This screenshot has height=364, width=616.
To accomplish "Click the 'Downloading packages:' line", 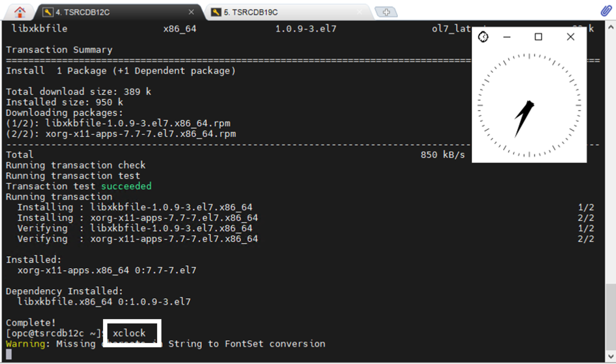I will point(64,113).
